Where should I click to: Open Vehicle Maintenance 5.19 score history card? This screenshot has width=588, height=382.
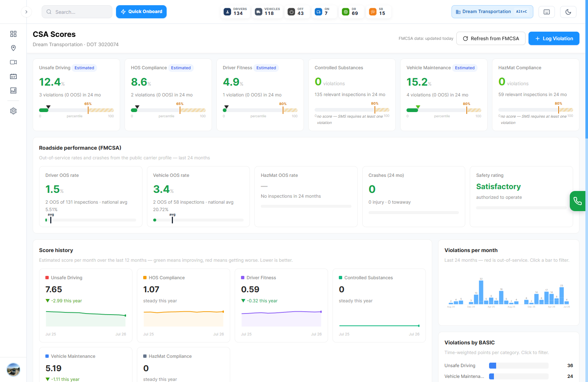[86, 365]
